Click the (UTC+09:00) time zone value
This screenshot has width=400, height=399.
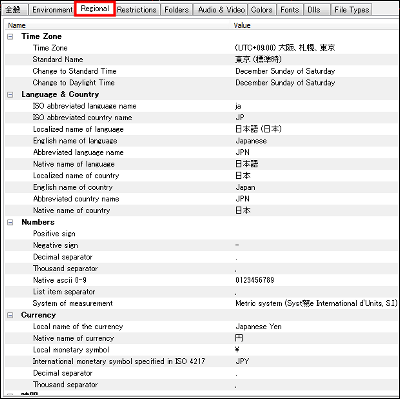(285, 48)
